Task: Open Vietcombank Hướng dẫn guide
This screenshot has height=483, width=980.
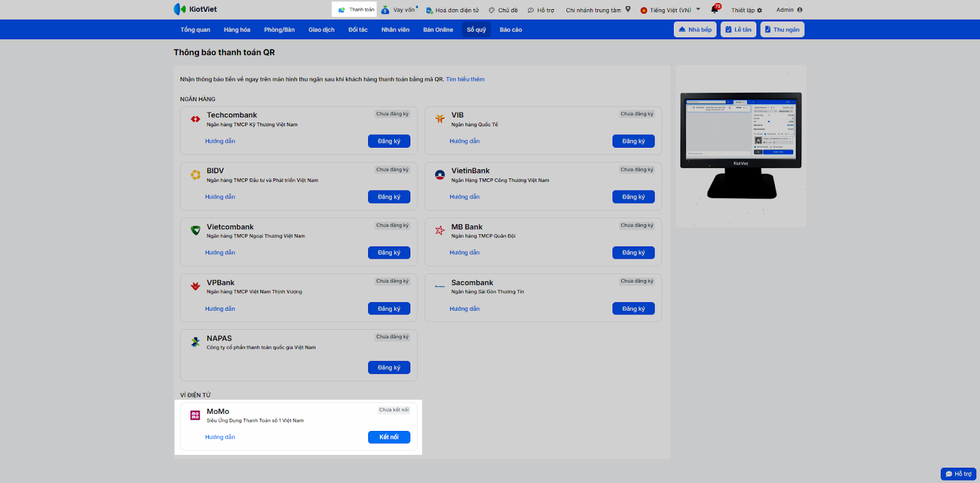Action: (x=220, y=253)
